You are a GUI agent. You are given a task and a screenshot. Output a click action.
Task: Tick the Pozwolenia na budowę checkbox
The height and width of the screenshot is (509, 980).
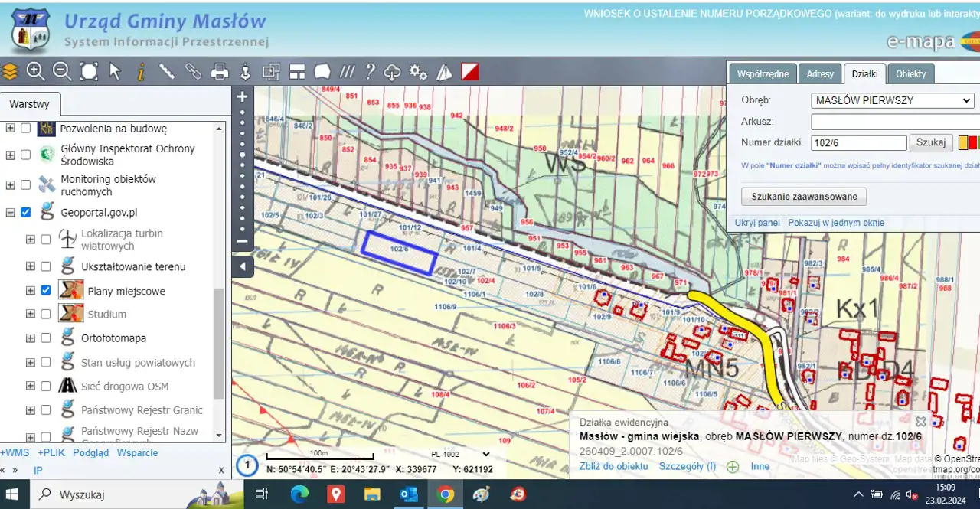point(26,129)
